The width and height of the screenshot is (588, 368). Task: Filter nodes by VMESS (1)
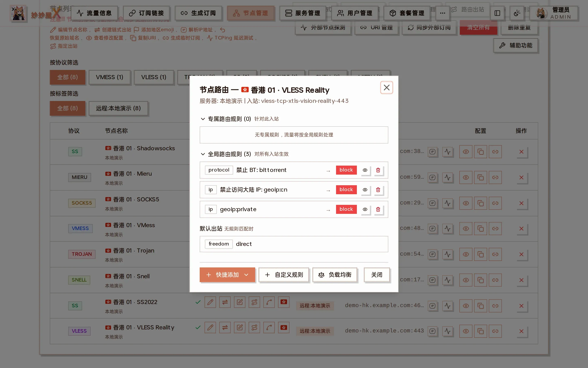pos(110,77)
